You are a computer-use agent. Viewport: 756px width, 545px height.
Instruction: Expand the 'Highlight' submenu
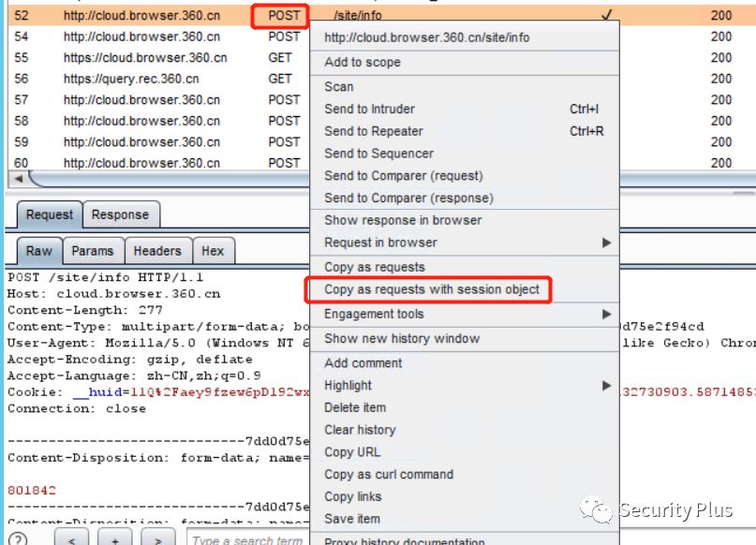tap(465, 386)
